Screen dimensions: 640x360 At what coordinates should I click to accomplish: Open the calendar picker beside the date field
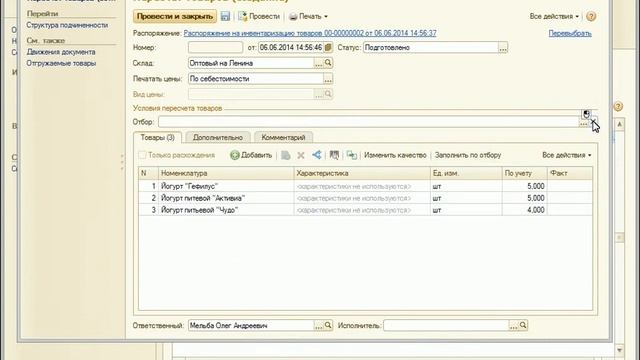pos(328,47)
